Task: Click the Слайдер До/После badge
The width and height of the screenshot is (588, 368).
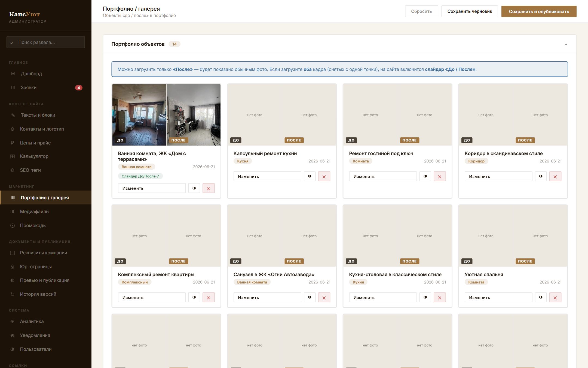Action: [140, 176]
